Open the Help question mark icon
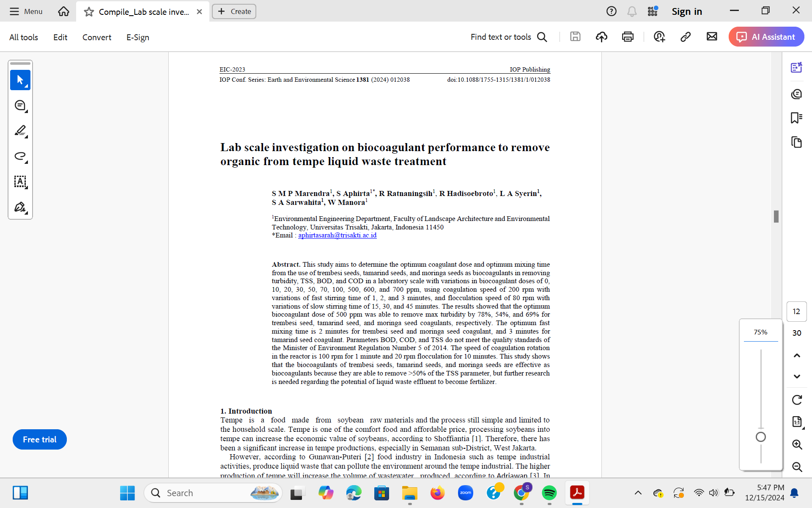The width and height of the screenshot is (812, 508). tap(611, 11)
